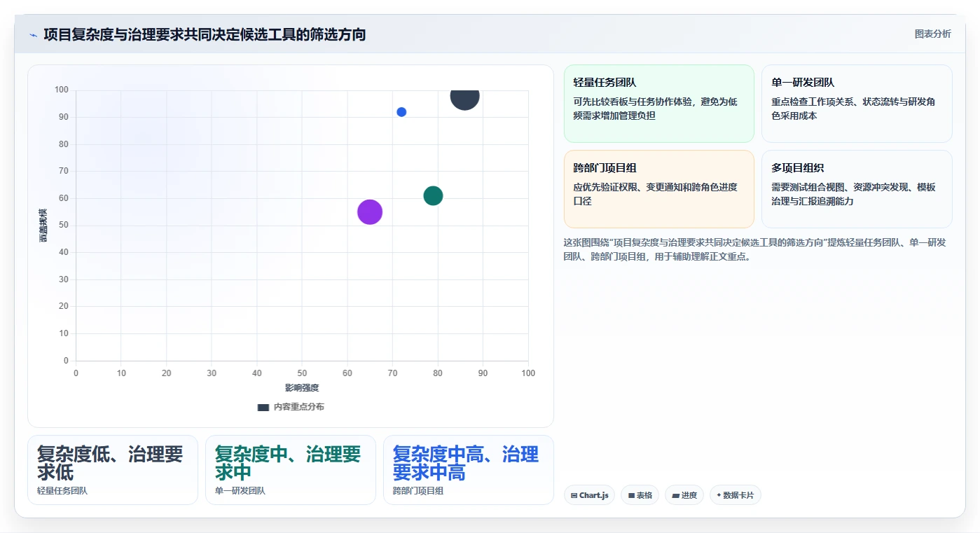This screenshot has width=980, height=533.
Task: Click the teal green bubble in chart
Action: tap(433, 196)
